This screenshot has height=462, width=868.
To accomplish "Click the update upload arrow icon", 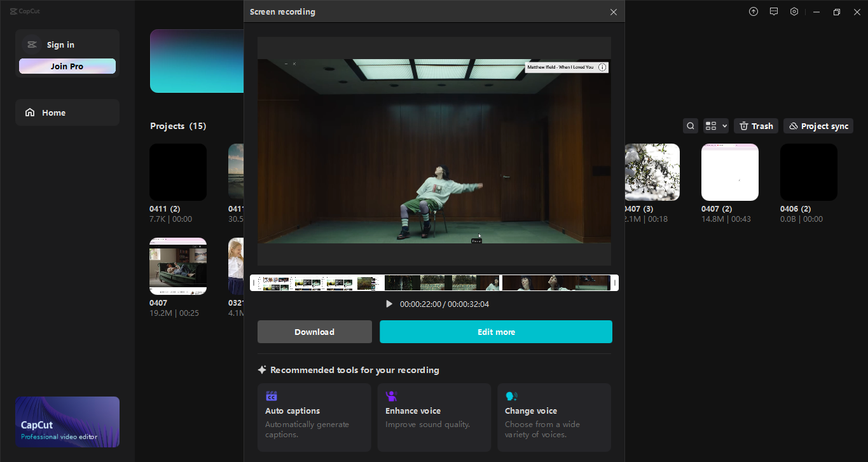I will point(754,11).
